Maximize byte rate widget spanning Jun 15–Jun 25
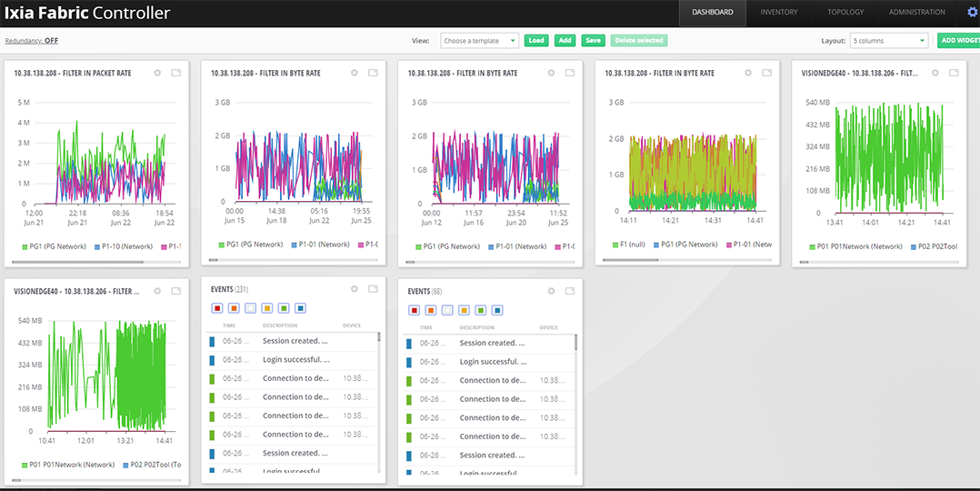The image size is (980, 491). [373, 73]
